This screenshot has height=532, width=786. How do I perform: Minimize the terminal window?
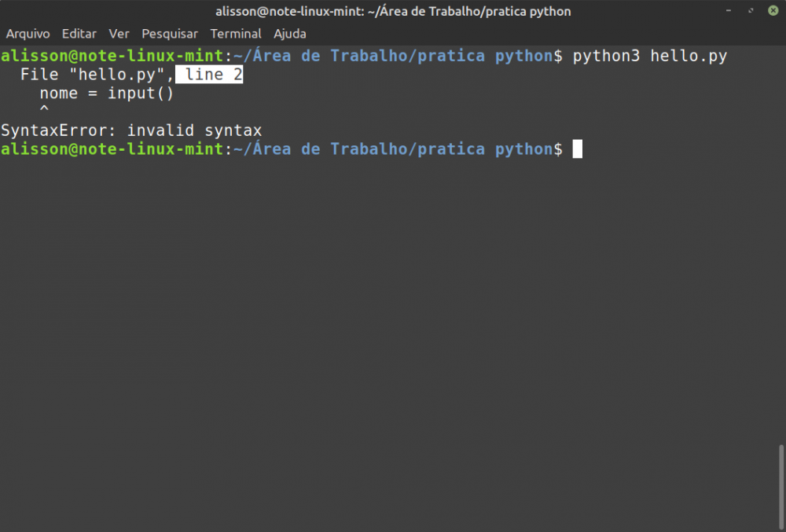click(x=729, y=10)
